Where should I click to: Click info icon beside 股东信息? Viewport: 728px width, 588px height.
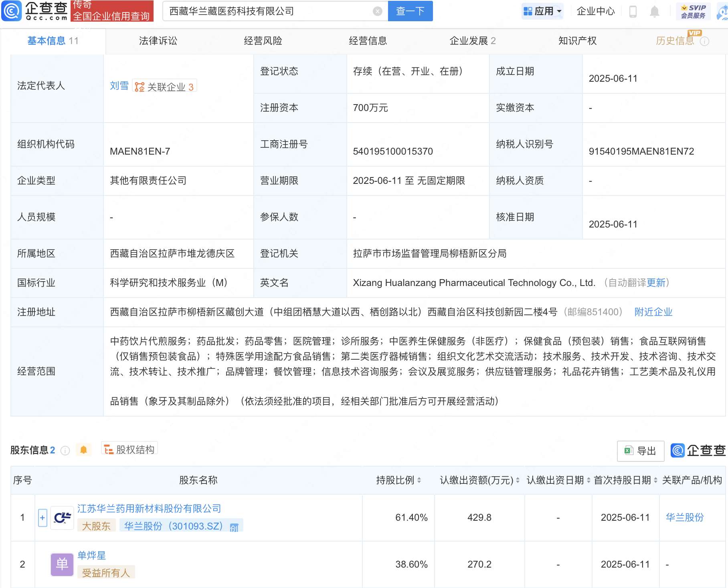[65, 451]
